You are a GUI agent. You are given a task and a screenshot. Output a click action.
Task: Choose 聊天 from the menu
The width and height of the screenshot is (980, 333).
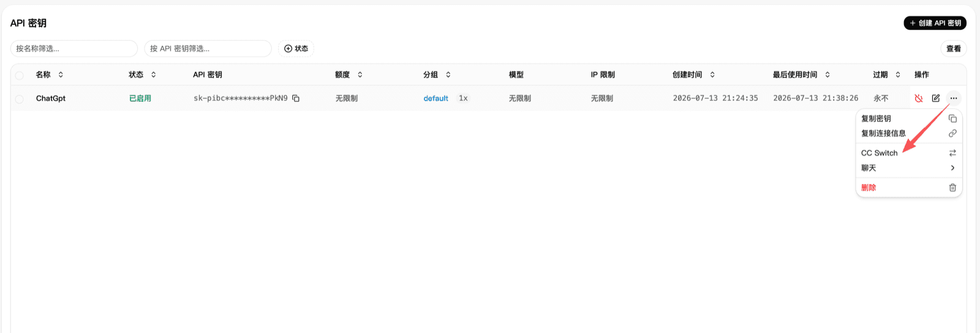[909, 168]
